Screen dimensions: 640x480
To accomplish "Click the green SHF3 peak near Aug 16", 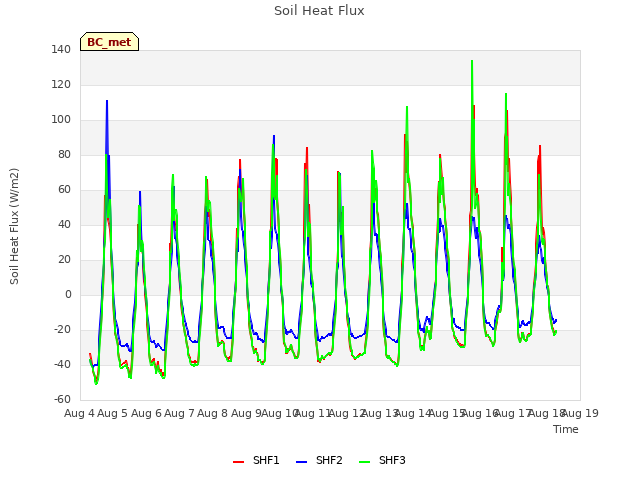I will tap(506, 94).
